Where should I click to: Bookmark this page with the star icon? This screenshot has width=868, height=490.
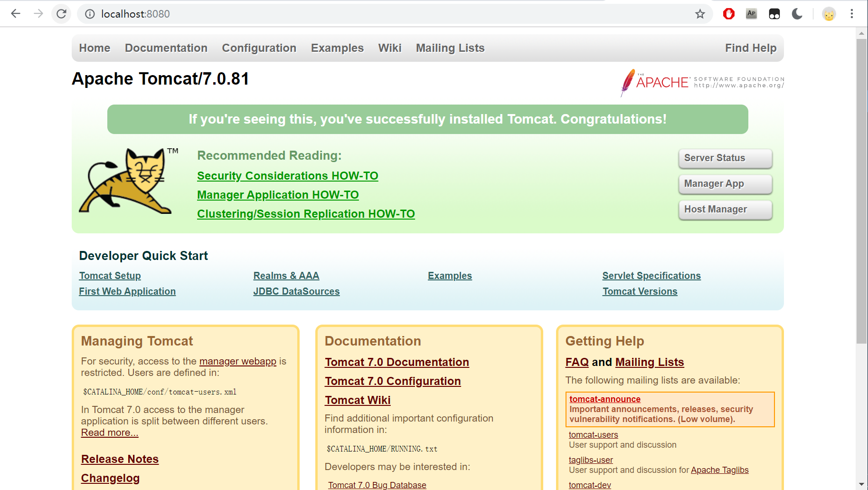(700, 14)
